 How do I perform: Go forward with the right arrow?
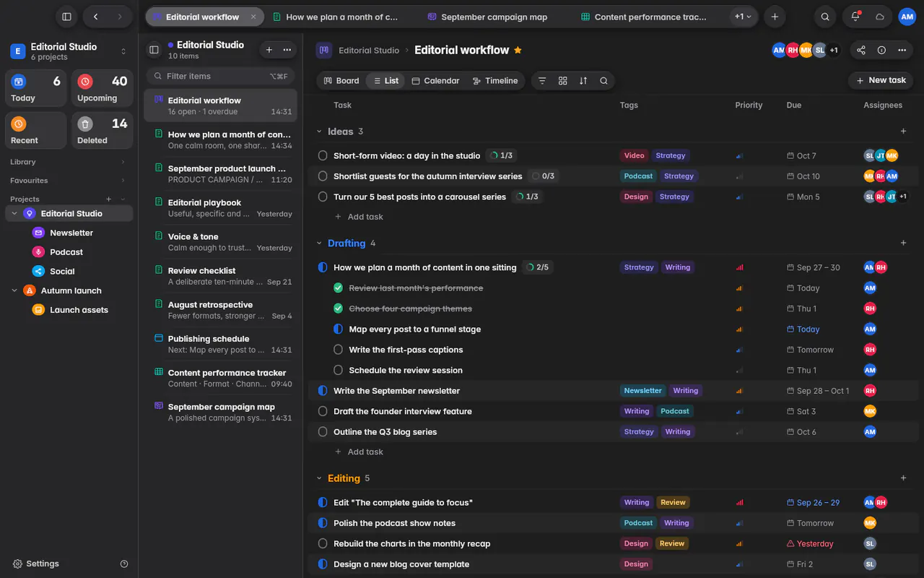(121, 17)
